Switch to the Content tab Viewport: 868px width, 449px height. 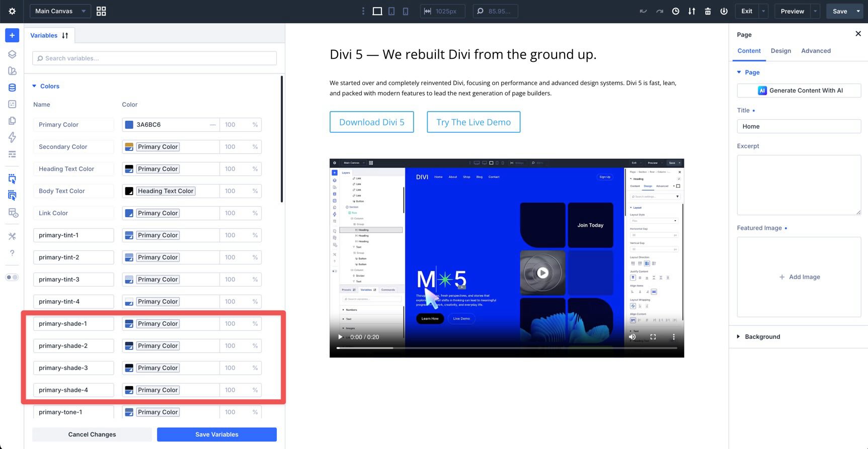pyautogui.click(x=749, y=51)
